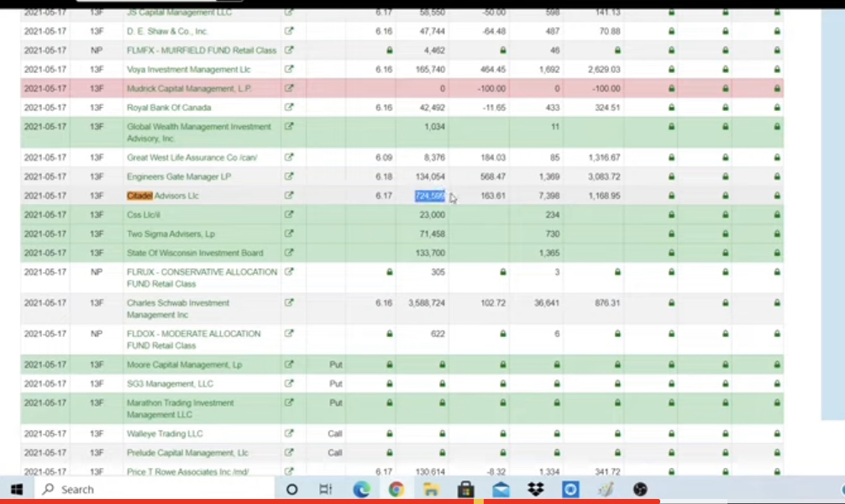Click the external link icon for Royal Bank Of Canada
The image size is (845, 504).
tap(289, 108)
